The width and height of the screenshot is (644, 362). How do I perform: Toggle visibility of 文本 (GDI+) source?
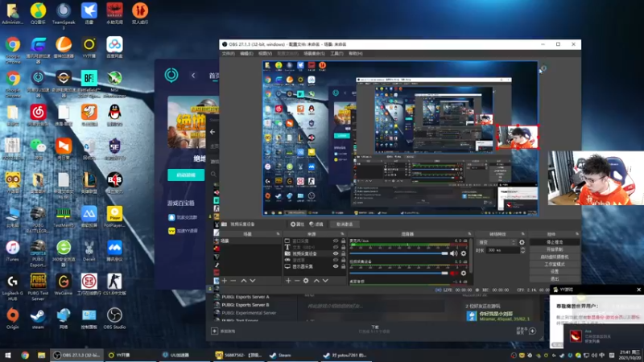[x=336, y=247]
